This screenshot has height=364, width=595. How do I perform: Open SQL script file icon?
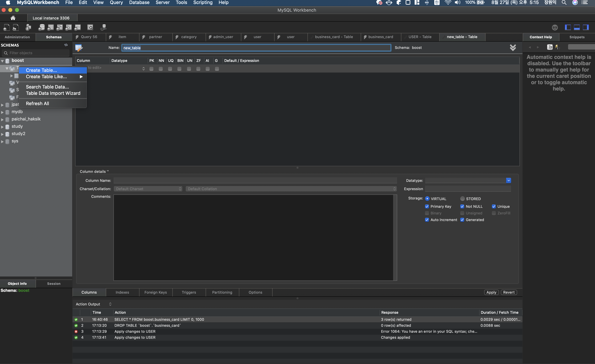16,27
